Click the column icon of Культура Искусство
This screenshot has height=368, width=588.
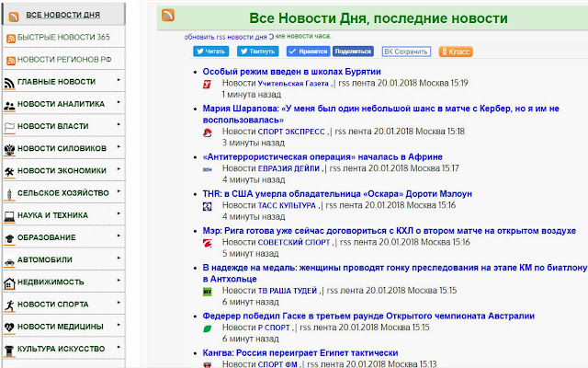coord(9,351)
